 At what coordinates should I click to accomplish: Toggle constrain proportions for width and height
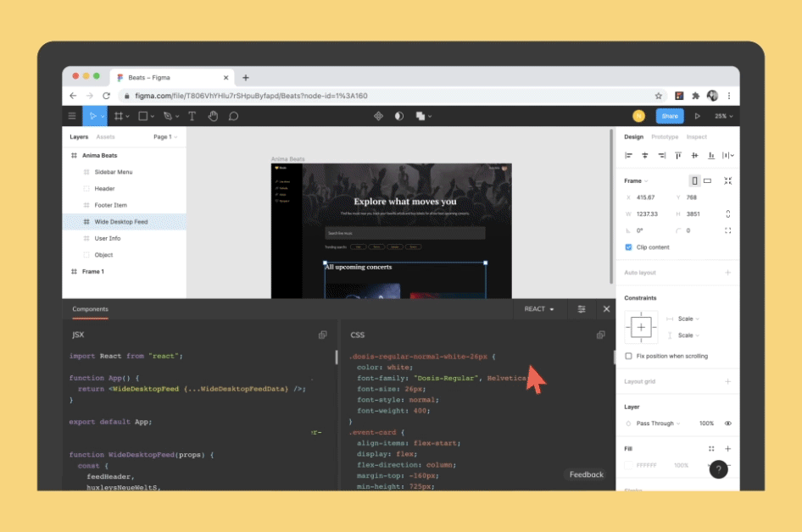pyautogui.click(x=727, y=213)
